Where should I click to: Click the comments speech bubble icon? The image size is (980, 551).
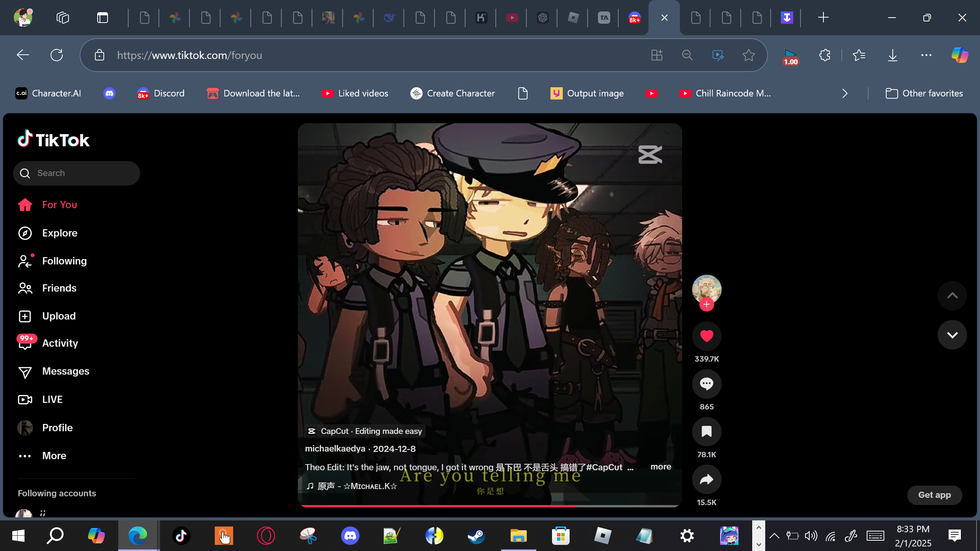click(x=706, y=384)
